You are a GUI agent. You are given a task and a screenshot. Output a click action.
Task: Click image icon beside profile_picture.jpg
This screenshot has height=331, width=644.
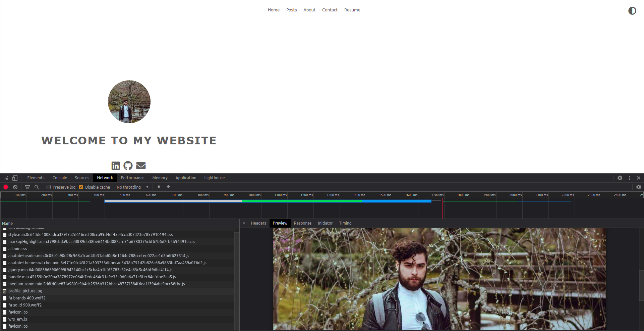[5, 291]
